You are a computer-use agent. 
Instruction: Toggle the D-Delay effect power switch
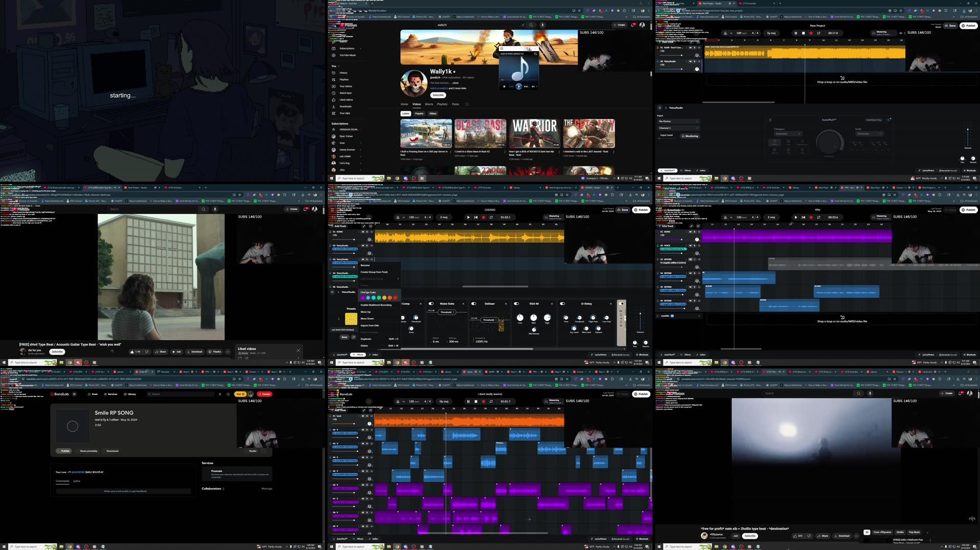click(562, 303)
